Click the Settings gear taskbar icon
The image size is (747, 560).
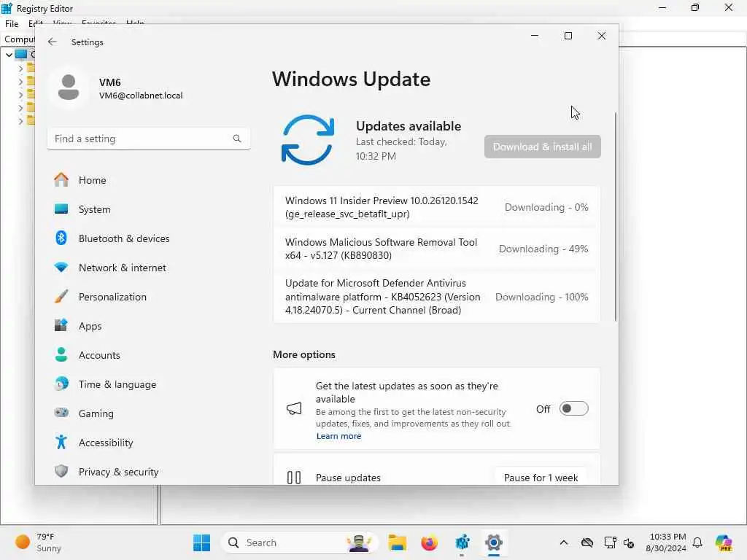494,542
